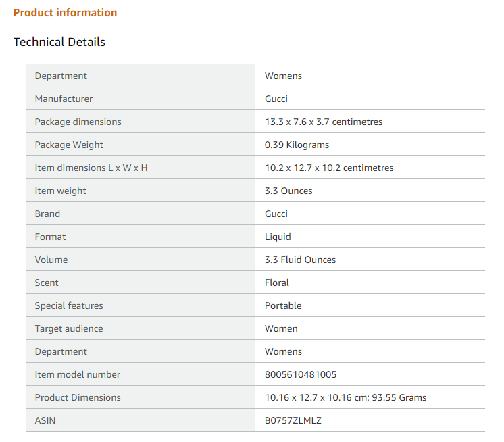The height and width of the screenshot is (442, 504).
Task: Select the "Package Weight" label
Action: [x=69, y=145]
